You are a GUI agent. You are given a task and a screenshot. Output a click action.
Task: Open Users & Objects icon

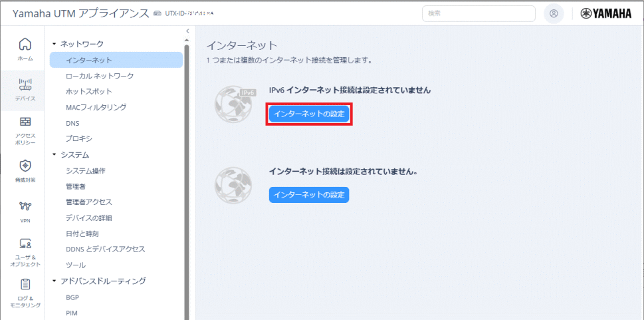[x=25, y=244]
